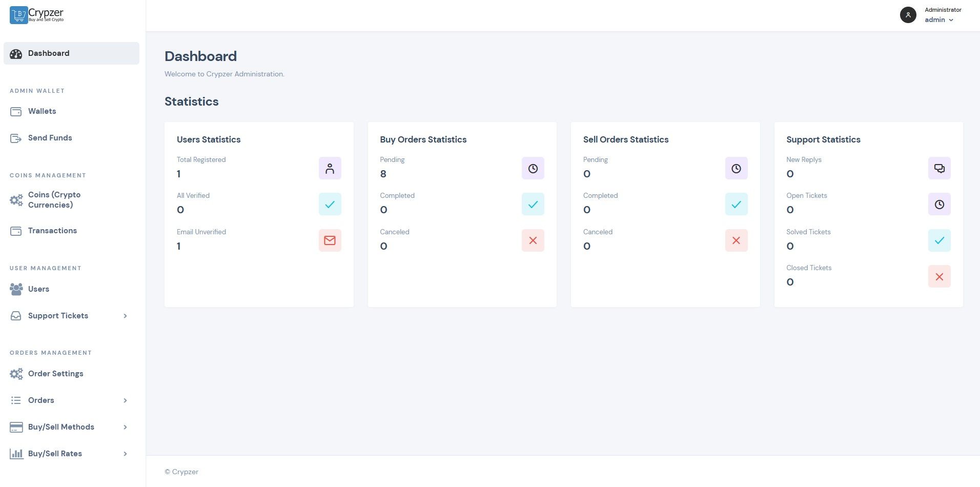The height and width of the screenshot is (487, 980).
Task: Click the Closed Tickets red X icon
Action: tap(939, 276)
